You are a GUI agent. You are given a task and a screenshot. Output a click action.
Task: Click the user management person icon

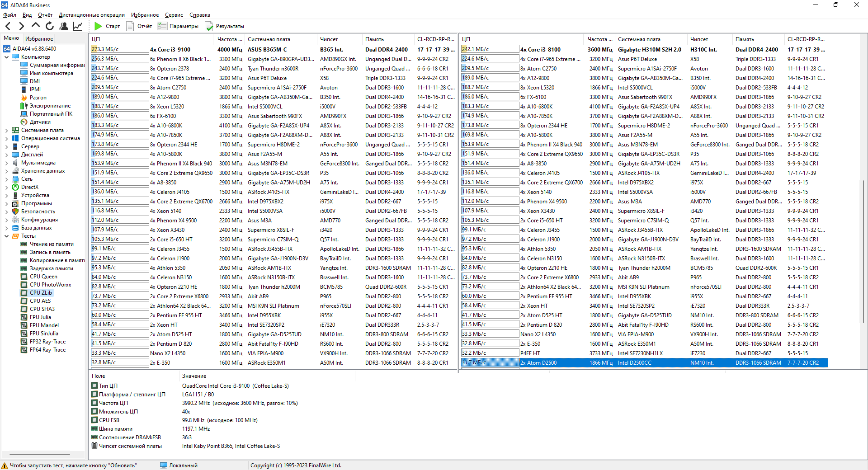pos(64,26)
